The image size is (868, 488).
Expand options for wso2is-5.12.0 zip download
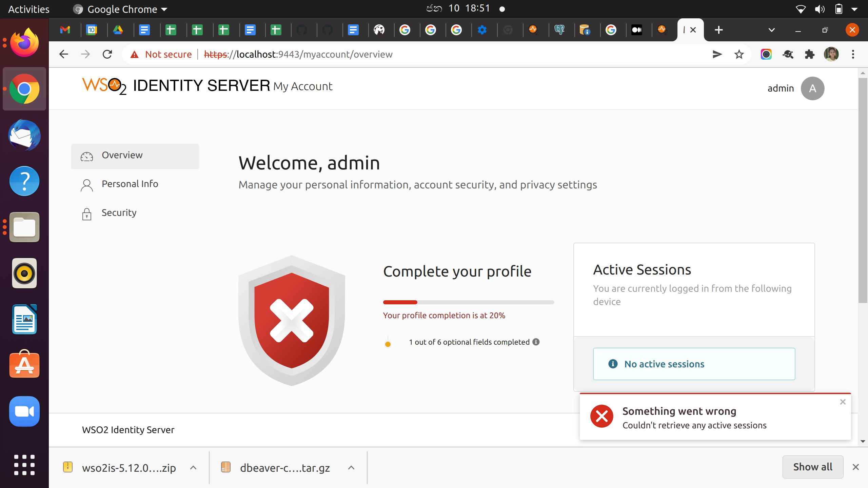point(193,468)
